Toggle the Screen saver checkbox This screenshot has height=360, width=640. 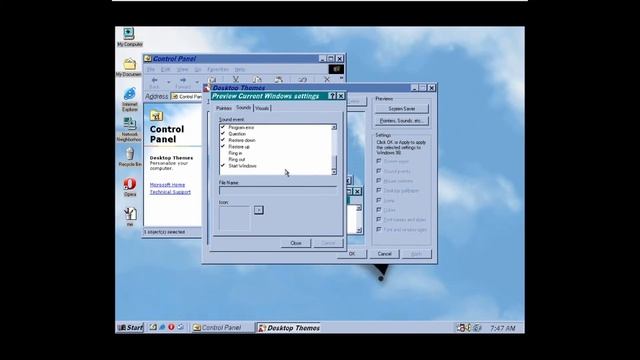click(x=379, y=161)
